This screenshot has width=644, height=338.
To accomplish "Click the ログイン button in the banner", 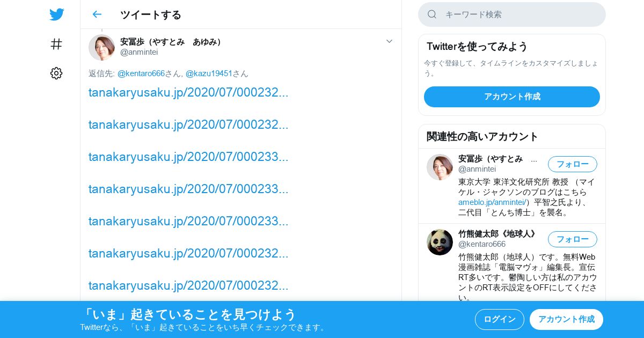I will click(500, 319).
